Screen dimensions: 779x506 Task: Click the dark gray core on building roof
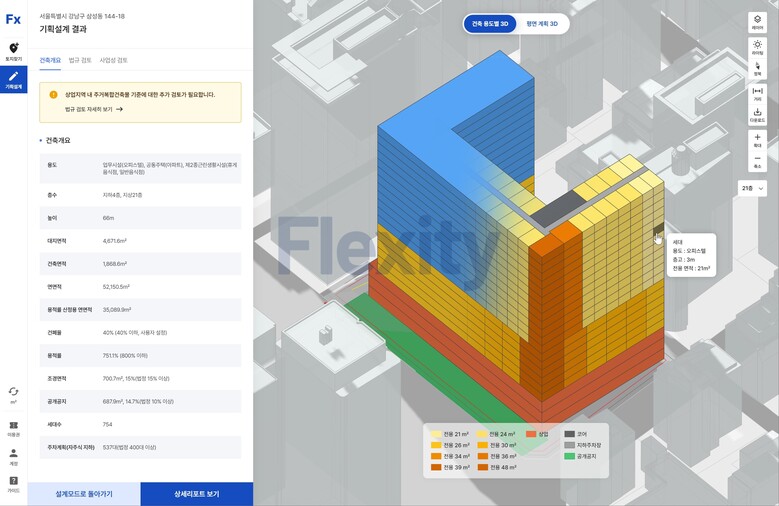click(x=558, y=209)
